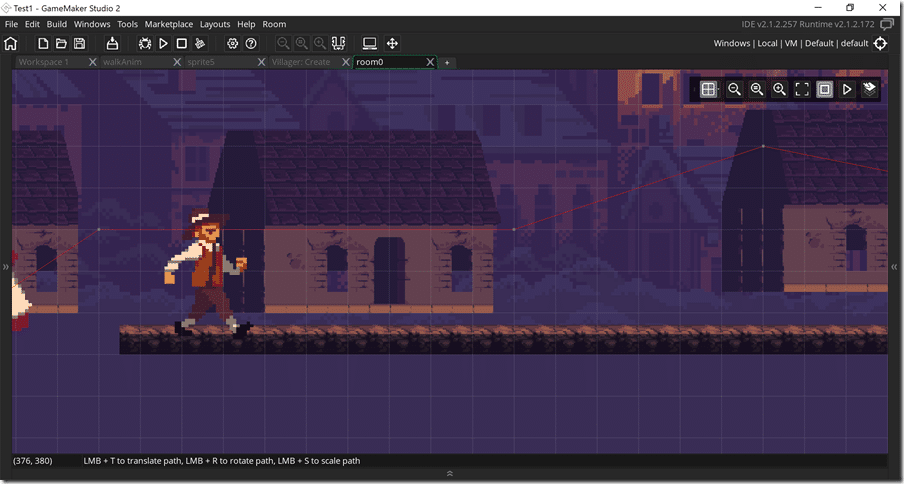
Task: Expand the left side panel chevron
Action: tap(6, 266)
